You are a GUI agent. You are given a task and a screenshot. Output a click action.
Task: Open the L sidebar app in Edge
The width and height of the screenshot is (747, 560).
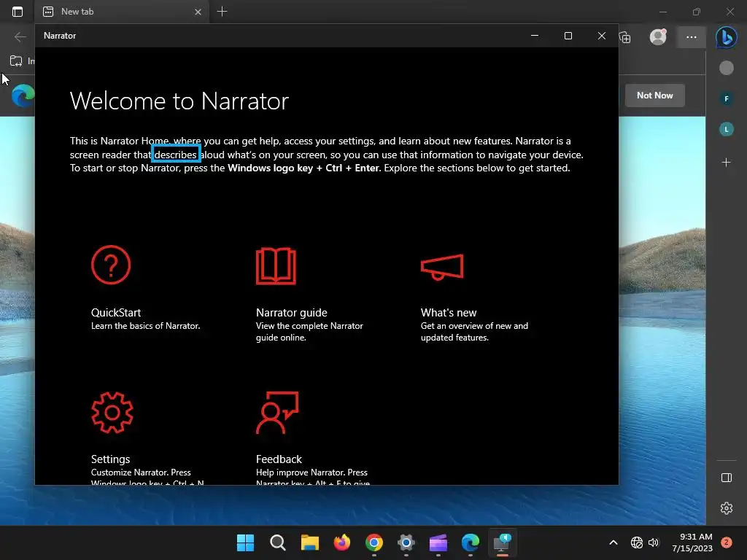click(x=726, y=129)
